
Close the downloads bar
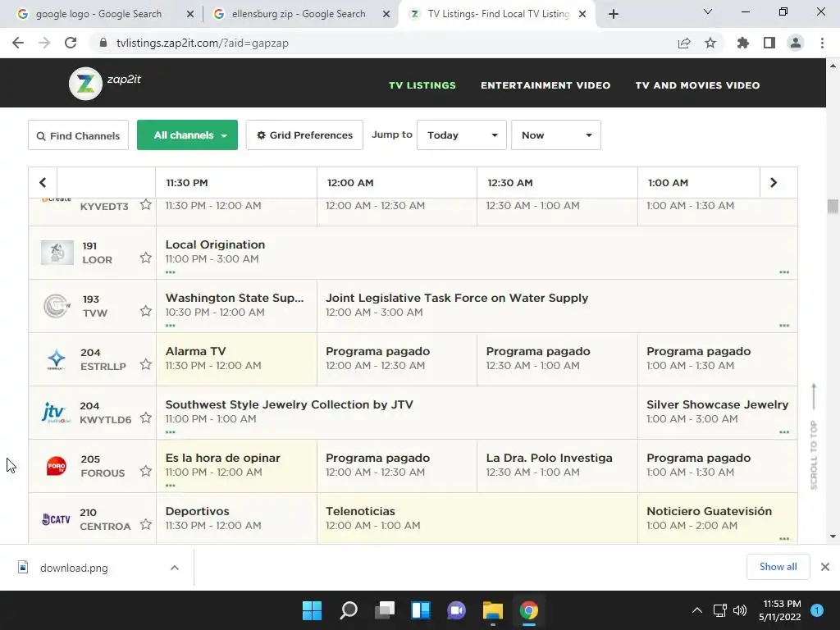825,567
